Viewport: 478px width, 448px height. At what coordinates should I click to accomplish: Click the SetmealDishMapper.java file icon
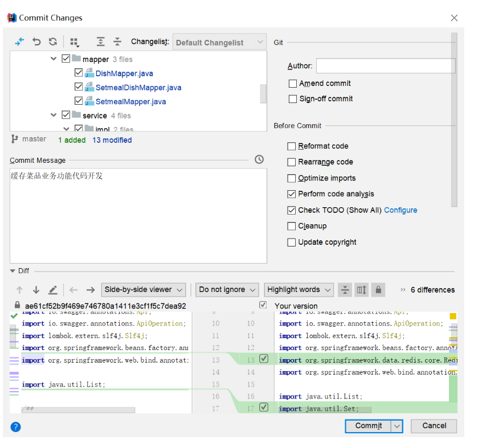point(89,87)
